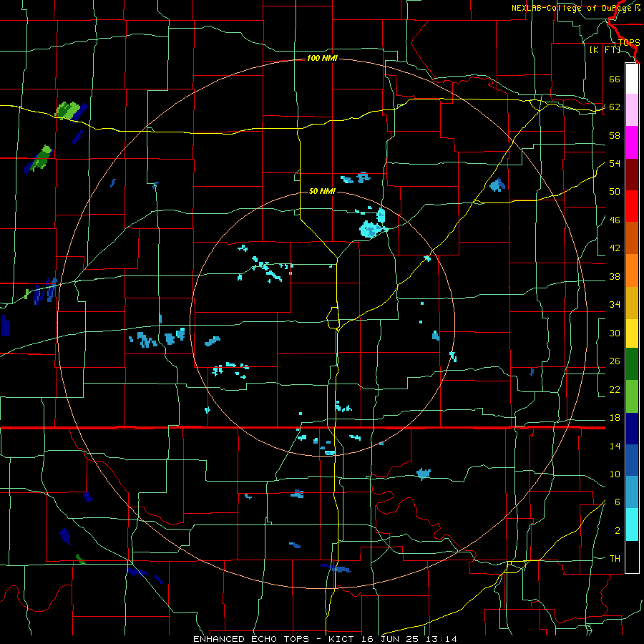Pick the cyan legend swatch
The width and height of the screenshot is (644, 644).
point(632,525)
